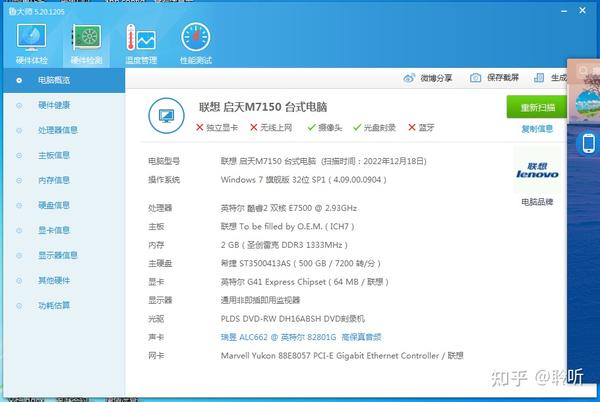Click the red X beside 无线上网
Screen dimensions: 600x402
coord(253,127)
